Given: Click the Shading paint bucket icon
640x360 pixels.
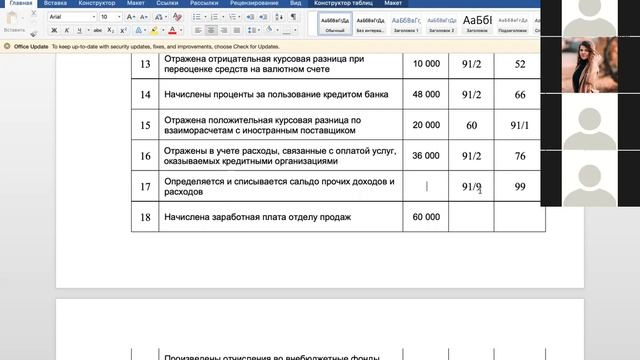Looking at the screenshot, I should click(x=269, y=30).
